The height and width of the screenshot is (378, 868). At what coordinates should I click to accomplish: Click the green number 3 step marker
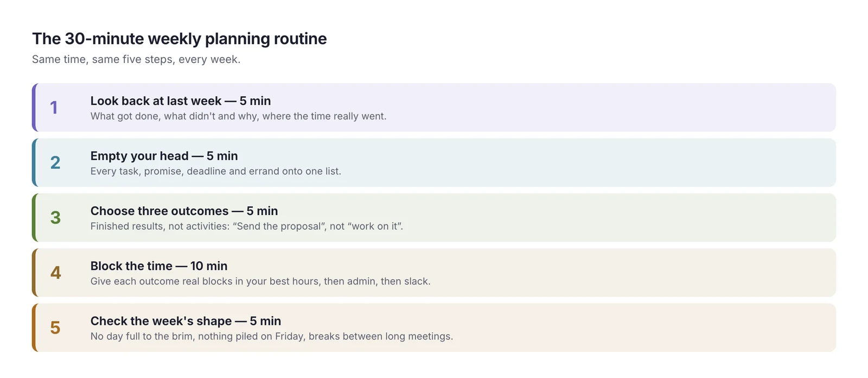[x=55, y=218]
